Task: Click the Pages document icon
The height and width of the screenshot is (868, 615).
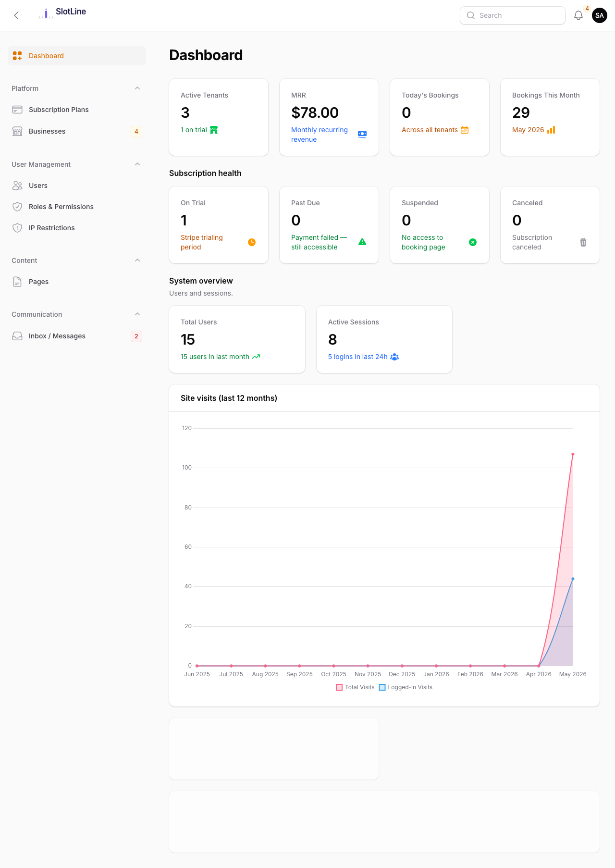Action: coord(17,282)
